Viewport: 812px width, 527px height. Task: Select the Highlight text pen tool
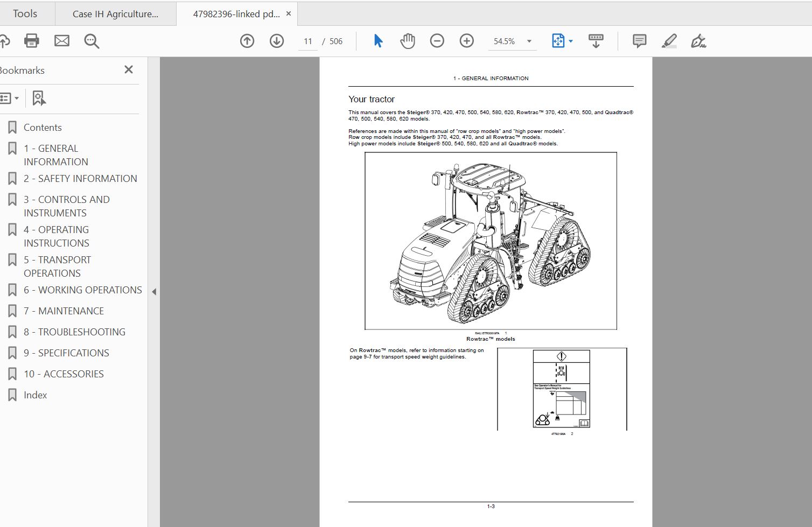pyautogui.click(x=669, y=41)
